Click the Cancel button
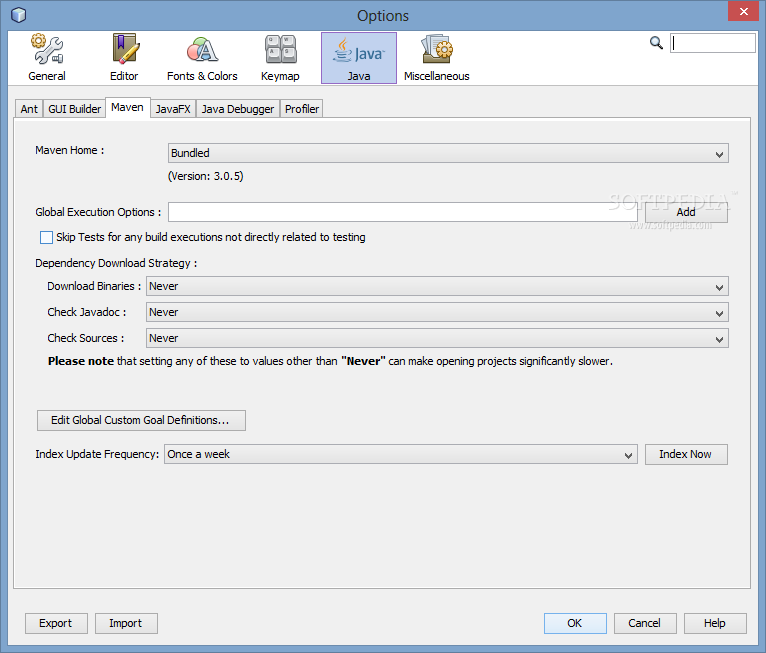 pyautogui.click(x=645, y=623)
